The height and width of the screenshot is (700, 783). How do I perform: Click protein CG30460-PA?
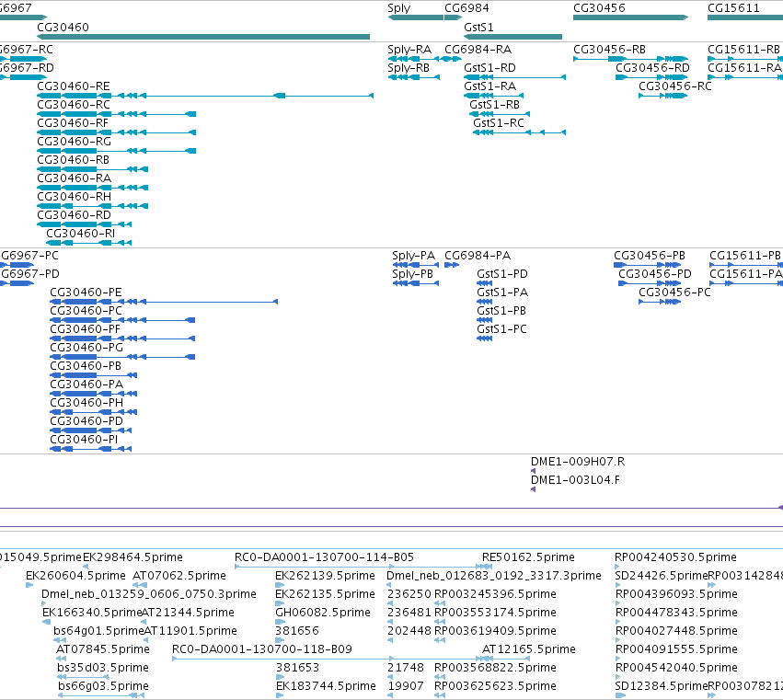(x=86, y=384)
